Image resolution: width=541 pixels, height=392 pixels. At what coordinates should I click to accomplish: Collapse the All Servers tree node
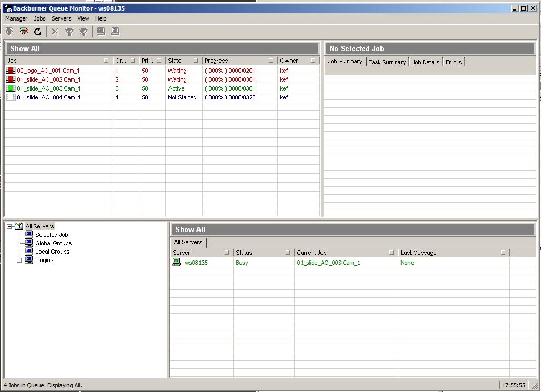[9, 226]
